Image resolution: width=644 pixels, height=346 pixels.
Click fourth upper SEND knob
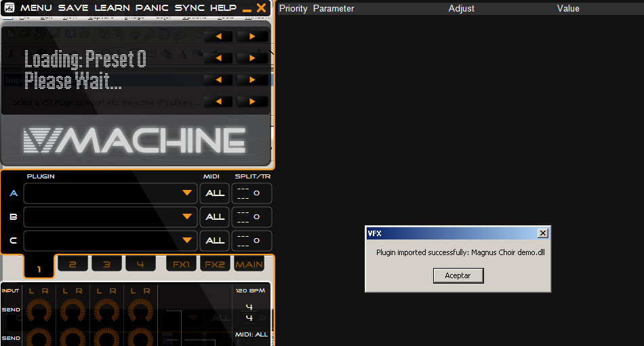pyautogui.click(x=140, y=311)
